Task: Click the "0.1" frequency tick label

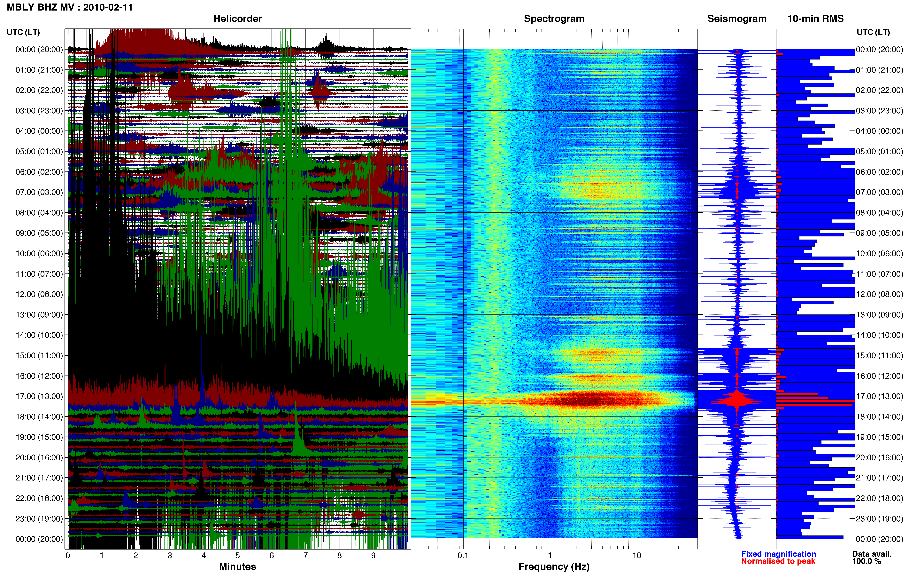Action: [463, 555]
